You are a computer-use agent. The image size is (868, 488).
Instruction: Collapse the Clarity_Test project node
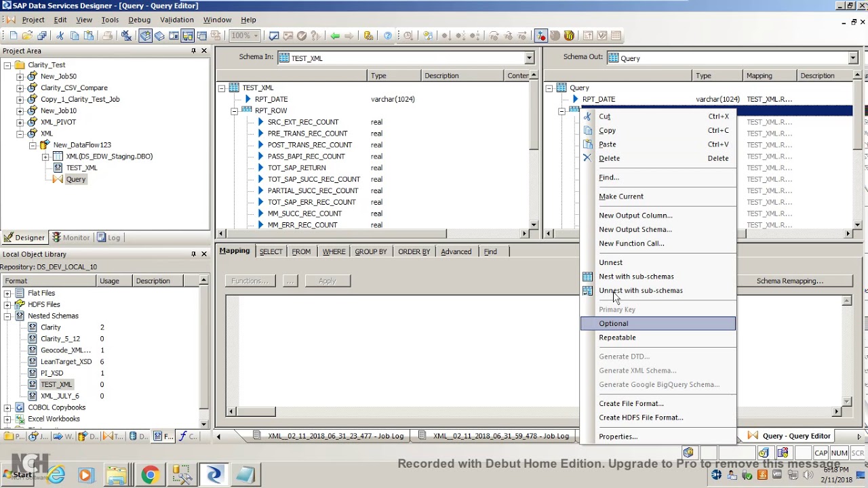(7, 65)
